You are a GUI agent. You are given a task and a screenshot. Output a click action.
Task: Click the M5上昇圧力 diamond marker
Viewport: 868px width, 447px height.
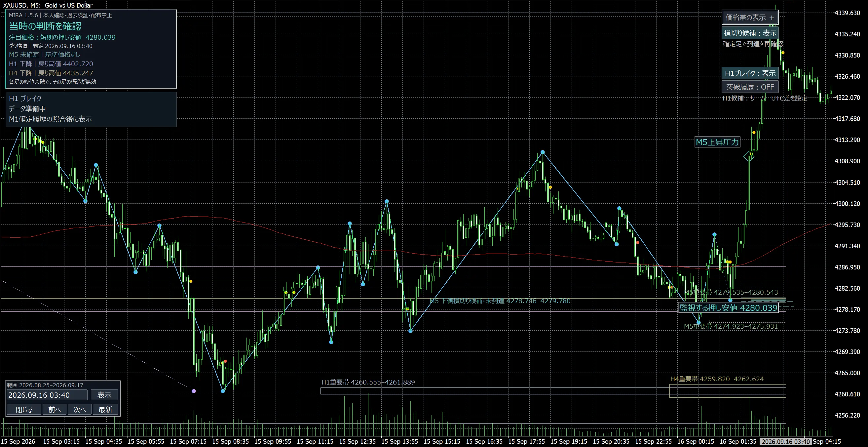coord(749,156)
